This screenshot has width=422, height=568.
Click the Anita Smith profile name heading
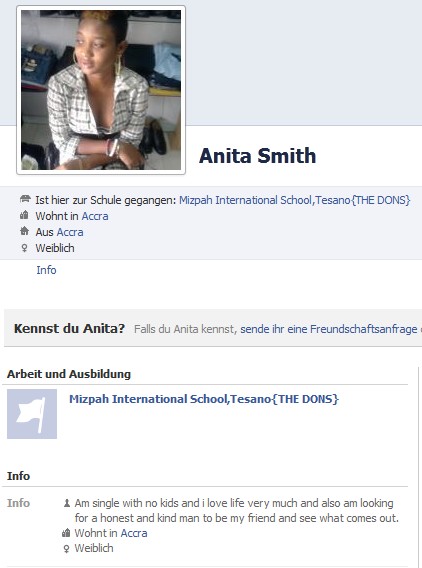(258, 155)
